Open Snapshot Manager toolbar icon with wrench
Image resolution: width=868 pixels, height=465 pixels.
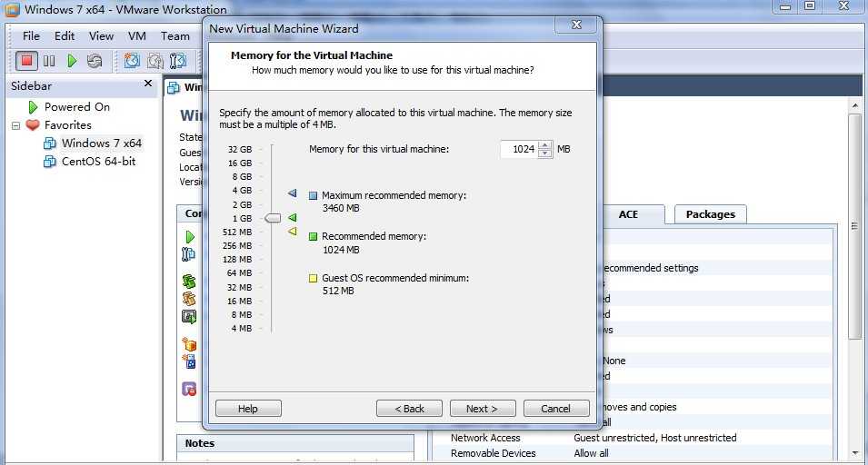178,60
